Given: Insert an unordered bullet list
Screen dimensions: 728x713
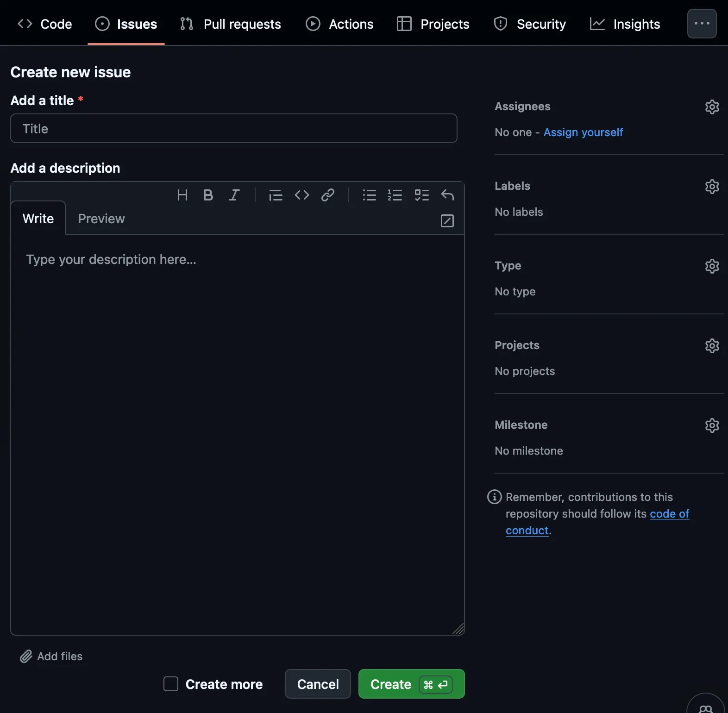Looking at the screenshot, I should pyautogui.click(x=369, y=195).
